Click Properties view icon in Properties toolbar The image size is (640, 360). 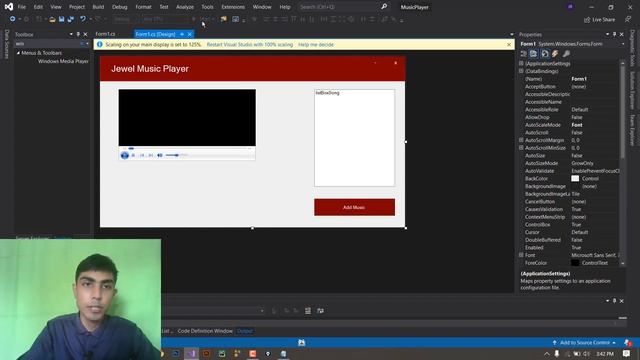point(545,54)
